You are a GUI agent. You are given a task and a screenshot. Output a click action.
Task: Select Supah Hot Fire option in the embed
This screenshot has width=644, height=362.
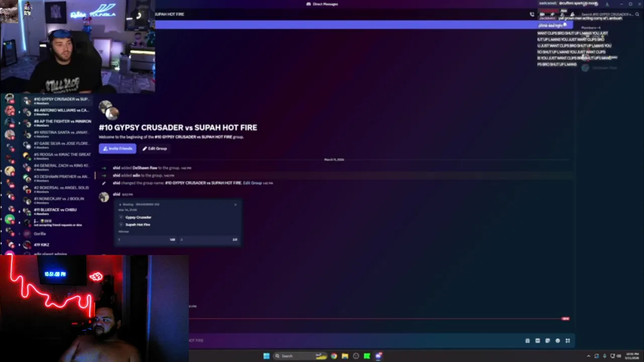137,224
